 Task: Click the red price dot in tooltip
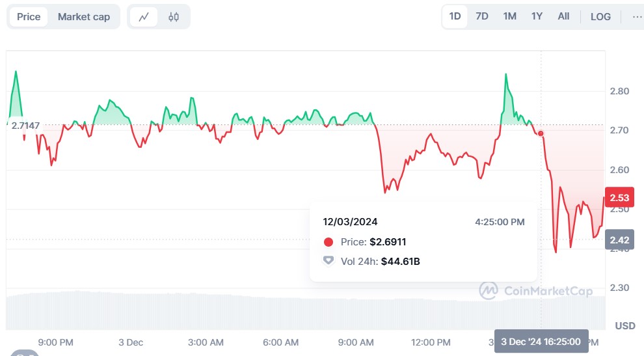pyautogui.click(x=329, y=242)
